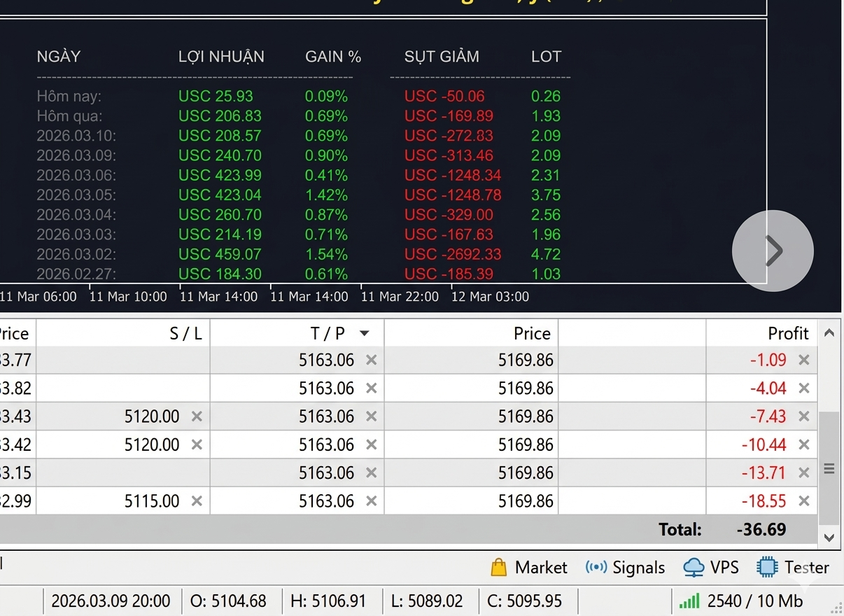
Task: Close the position showing profit -13.71
Action: [804, 472]
